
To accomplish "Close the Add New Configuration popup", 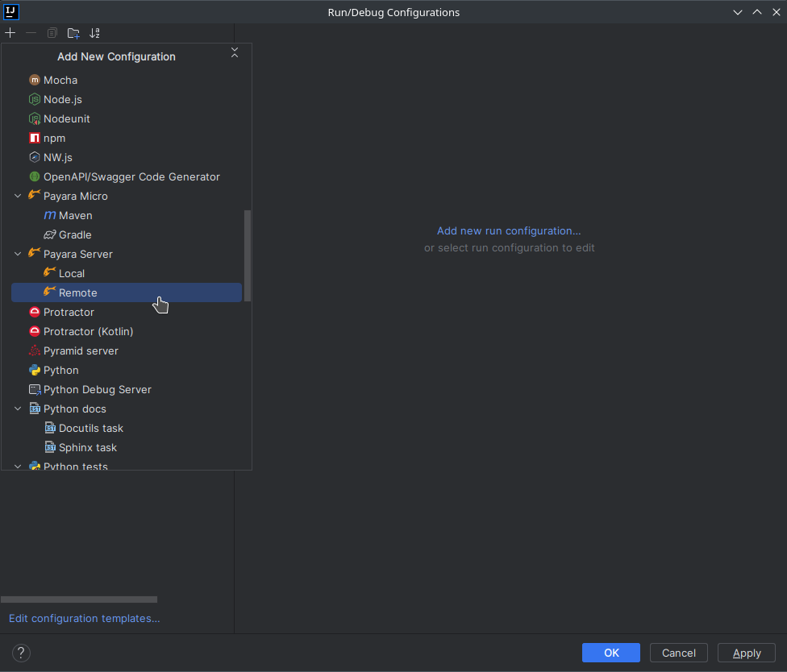I will click(x=234, y=51).
